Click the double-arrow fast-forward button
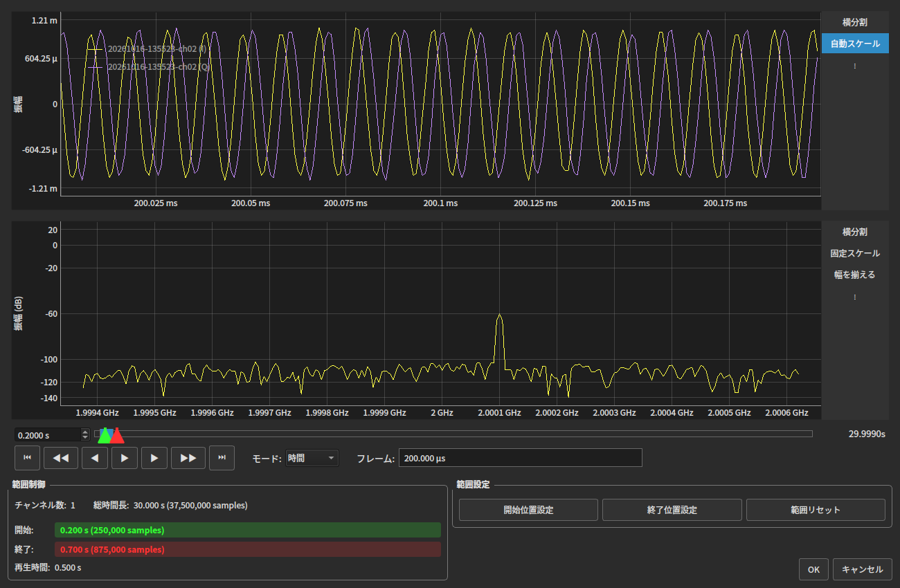Image resolution: width=900 pixels, height=588 pixels. click(188, 458)
